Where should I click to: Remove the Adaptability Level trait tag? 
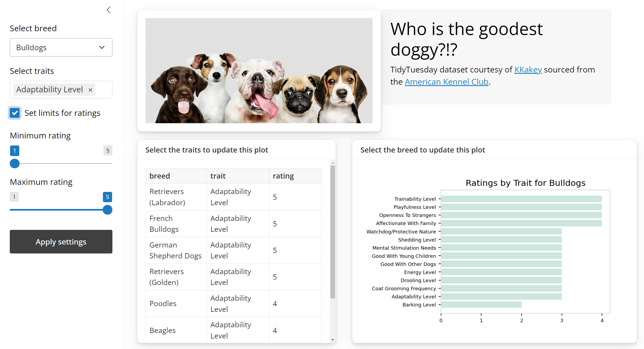click(x=90, y=90)
